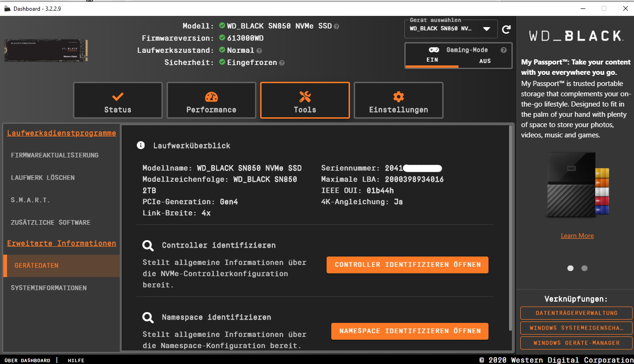Open Windows Systemeigenschaften shortcut
This screenshot has height=364, width=634.
click(x=576, y=328)
